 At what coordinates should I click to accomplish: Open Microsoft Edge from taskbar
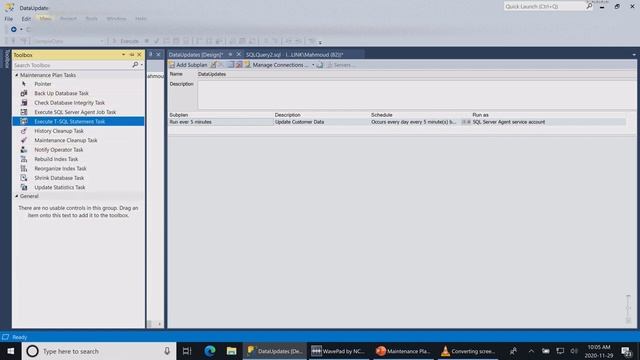(x=210, y=351)
